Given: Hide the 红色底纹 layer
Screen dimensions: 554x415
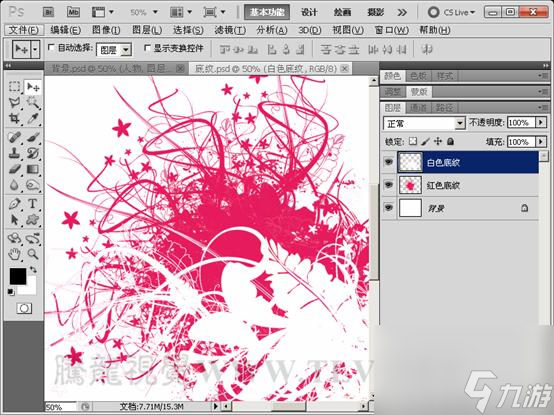Looking at the screenshot, I should (389, 185).
